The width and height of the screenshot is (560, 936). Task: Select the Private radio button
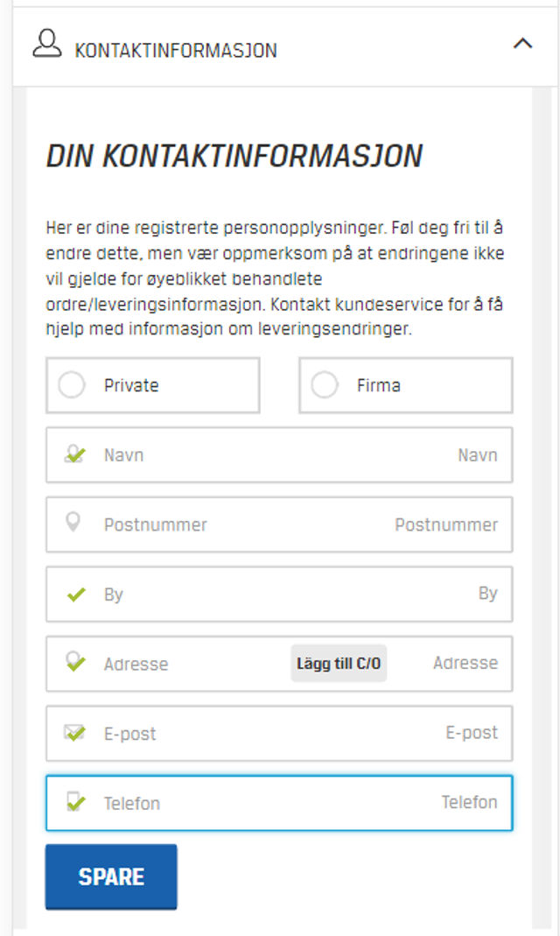pyautogui.click(x=71, y=385)
